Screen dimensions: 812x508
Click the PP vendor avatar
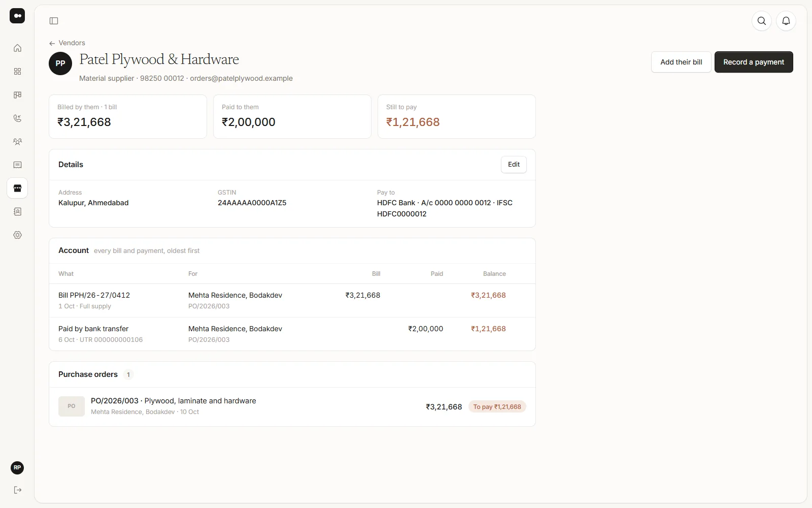(60, 63)
